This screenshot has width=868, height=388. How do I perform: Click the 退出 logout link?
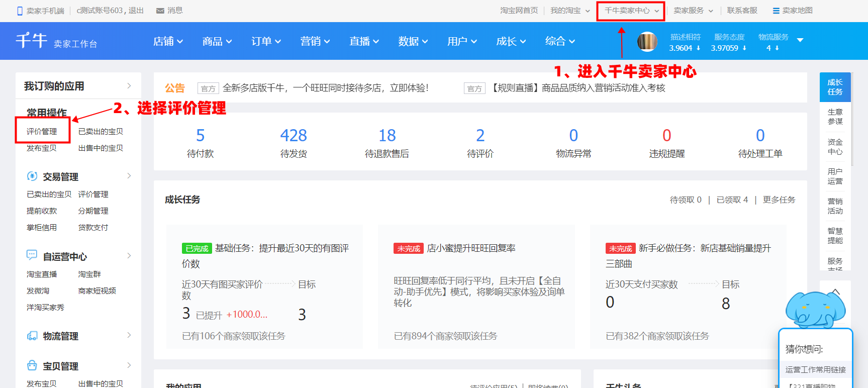(x=136, y=11)
